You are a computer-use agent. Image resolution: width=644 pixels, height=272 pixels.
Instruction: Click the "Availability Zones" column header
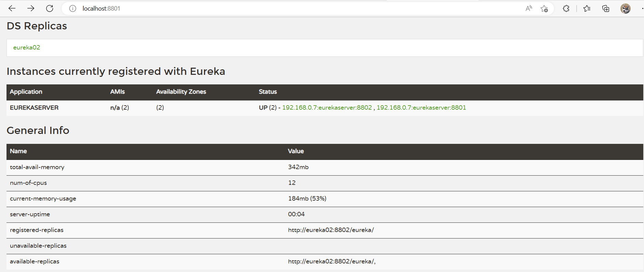(181, 92)
